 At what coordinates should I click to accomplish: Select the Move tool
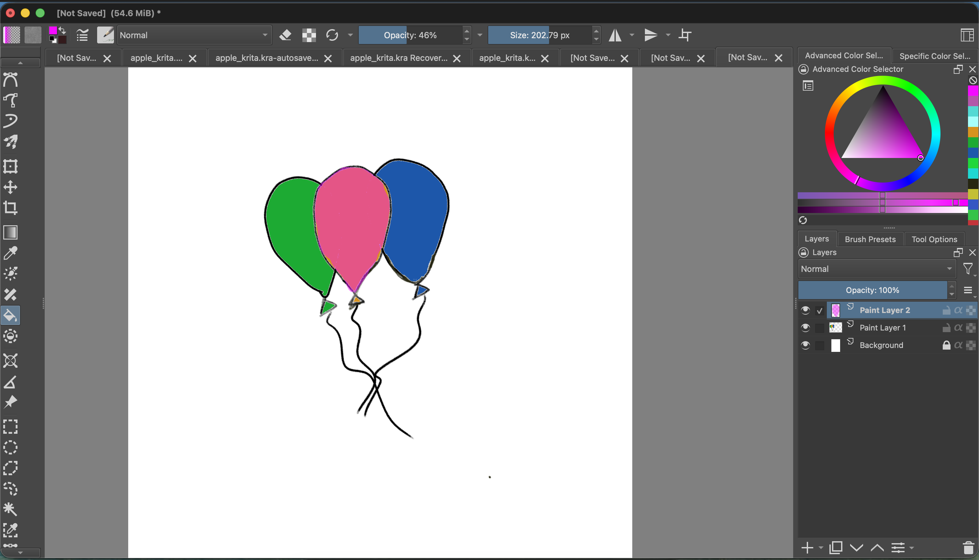10,187
